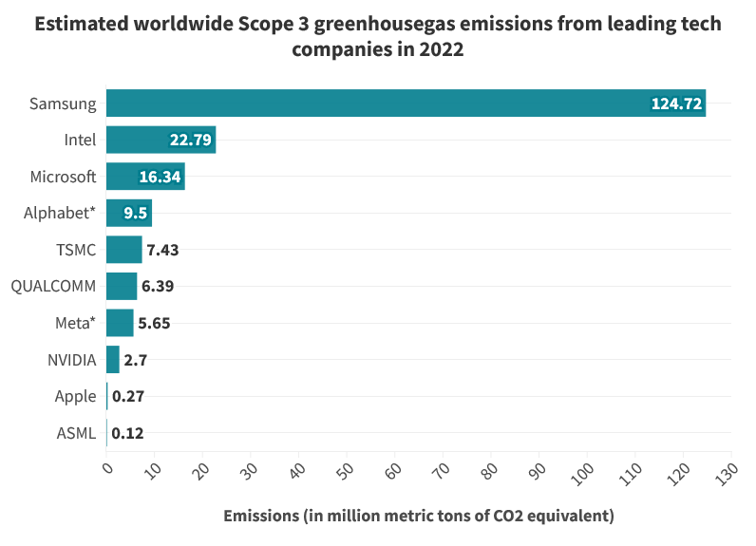Click the Emissions x-axis title

[419, 516]
